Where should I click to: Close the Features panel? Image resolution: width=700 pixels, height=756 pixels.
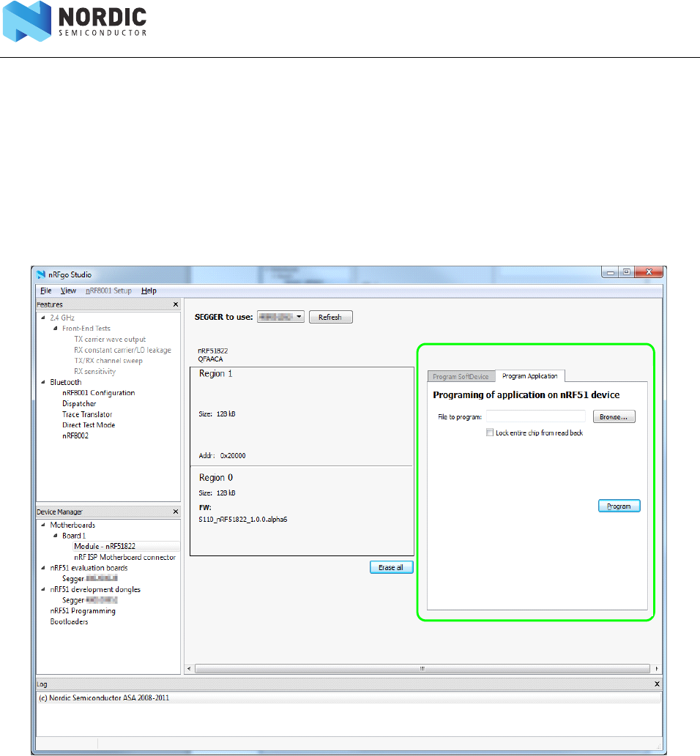point(176,304)
